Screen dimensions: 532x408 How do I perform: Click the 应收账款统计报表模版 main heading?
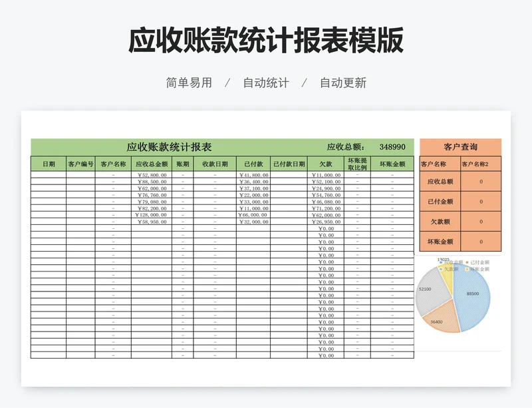(266, 41)
